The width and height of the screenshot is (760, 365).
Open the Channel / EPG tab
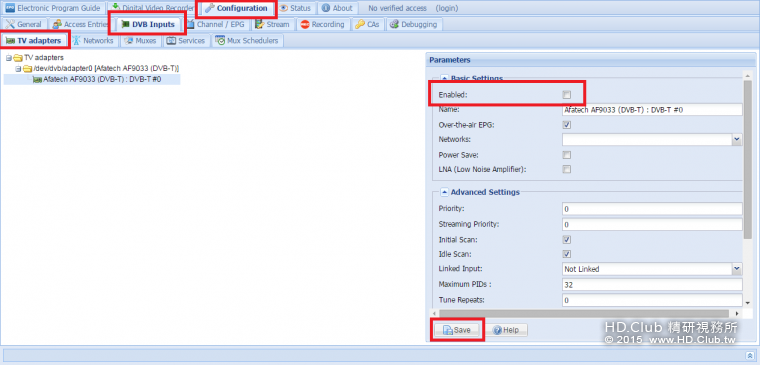coord(216,24)
